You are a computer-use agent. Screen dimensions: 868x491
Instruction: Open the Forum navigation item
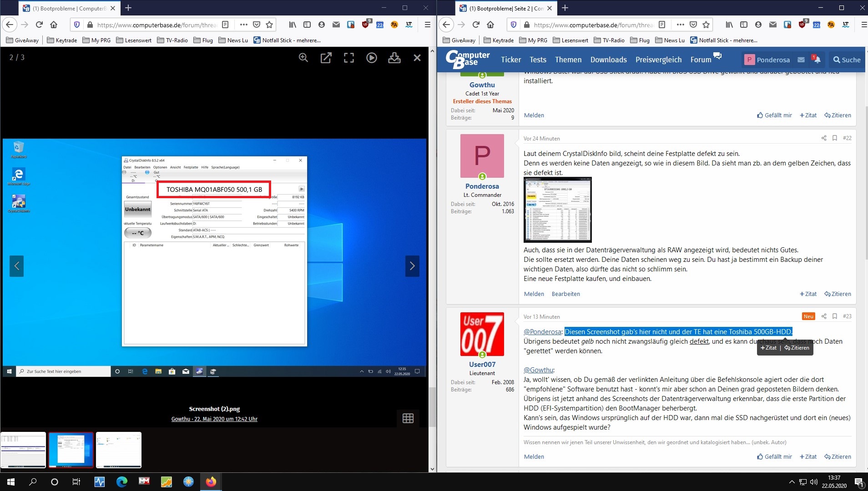(701, 60)
